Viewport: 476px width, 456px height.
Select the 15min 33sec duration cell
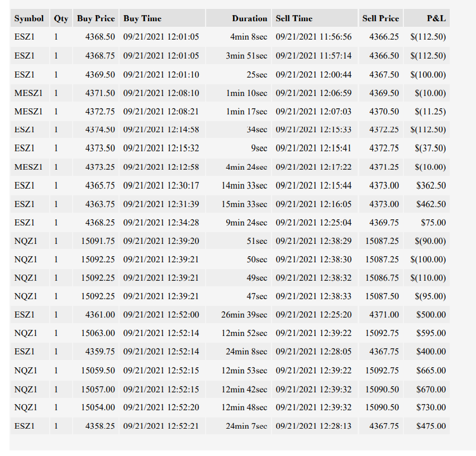239,204
